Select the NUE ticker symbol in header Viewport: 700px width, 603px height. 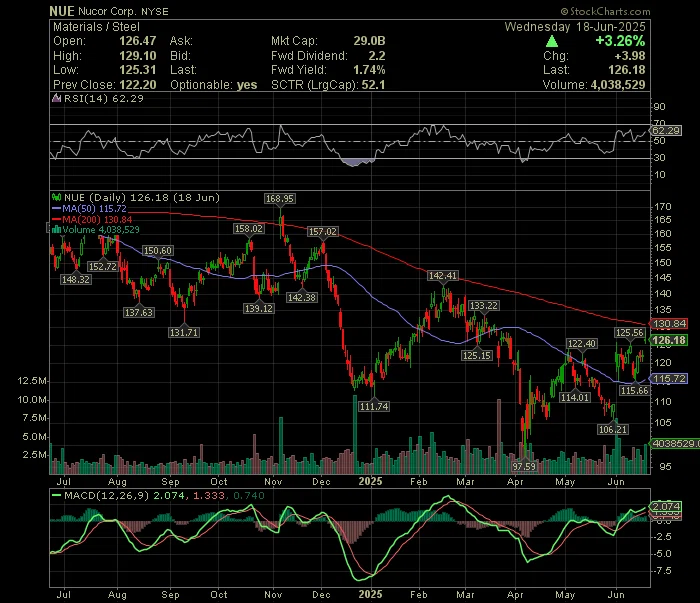click(x=62, y=11)
